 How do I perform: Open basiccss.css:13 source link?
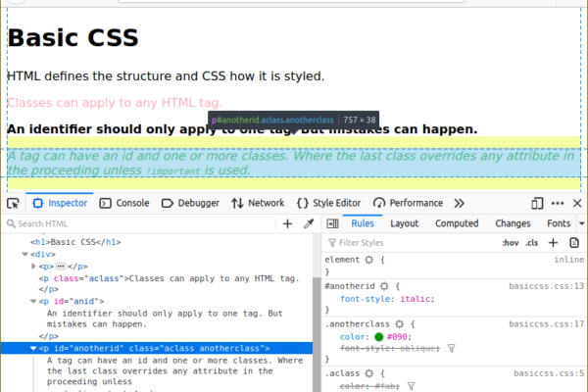[x=547, y=286]
